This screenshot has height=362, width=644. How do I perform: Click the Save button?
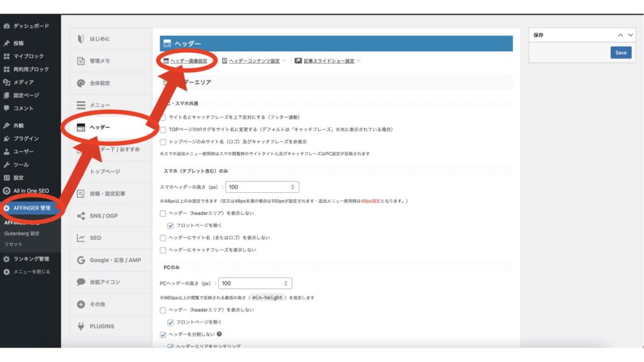pyautogui.click(x=621, y=53)
